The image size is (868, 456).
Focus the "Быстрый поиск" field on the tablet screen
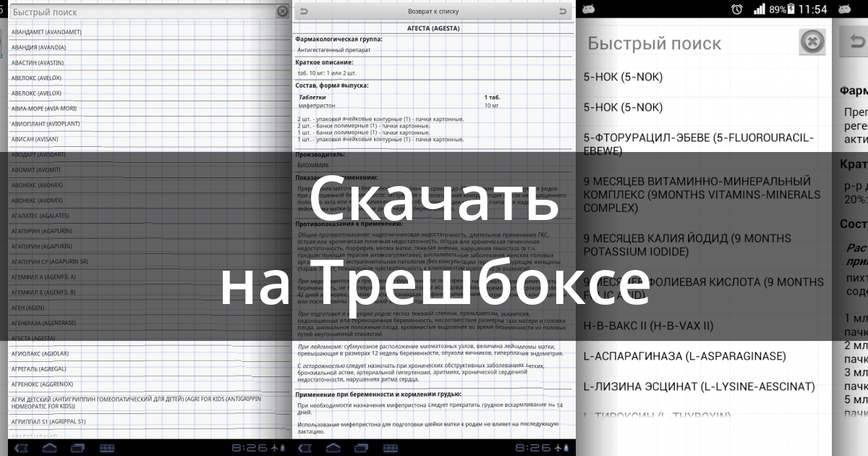142,12
